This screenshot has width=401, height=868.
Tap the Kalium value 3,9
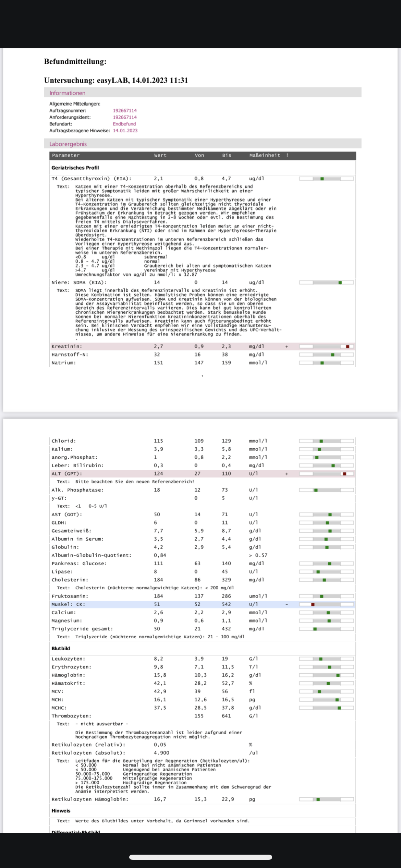pyautogui.click(x=158, y=449)
